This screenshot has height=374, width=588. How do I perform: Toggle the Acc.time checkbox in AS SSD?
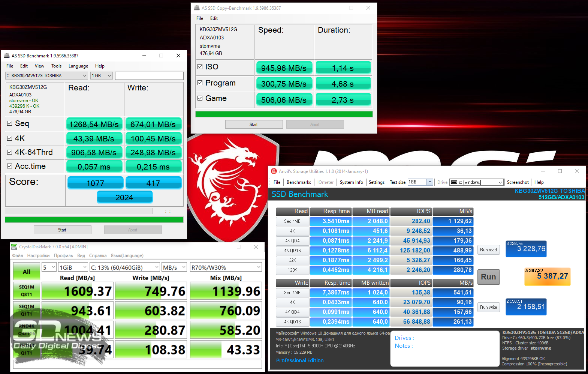(x=10, y=166)
